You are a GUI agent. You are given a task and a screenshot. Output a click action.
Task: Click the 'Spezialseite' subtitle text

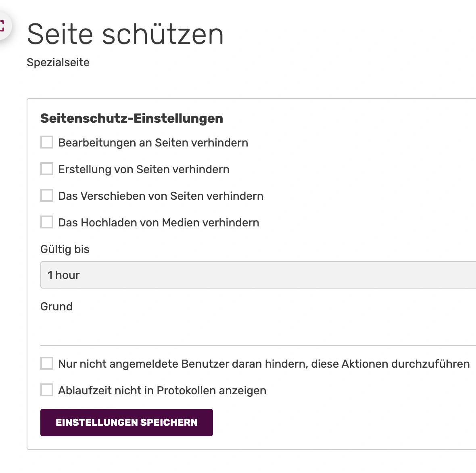pyautogui.click(x=58, y=63)
